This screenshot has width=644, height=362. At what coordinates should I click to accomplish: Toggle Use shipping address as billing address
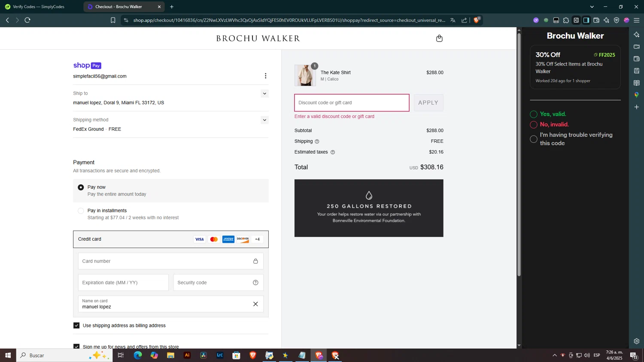coord(76,326)
